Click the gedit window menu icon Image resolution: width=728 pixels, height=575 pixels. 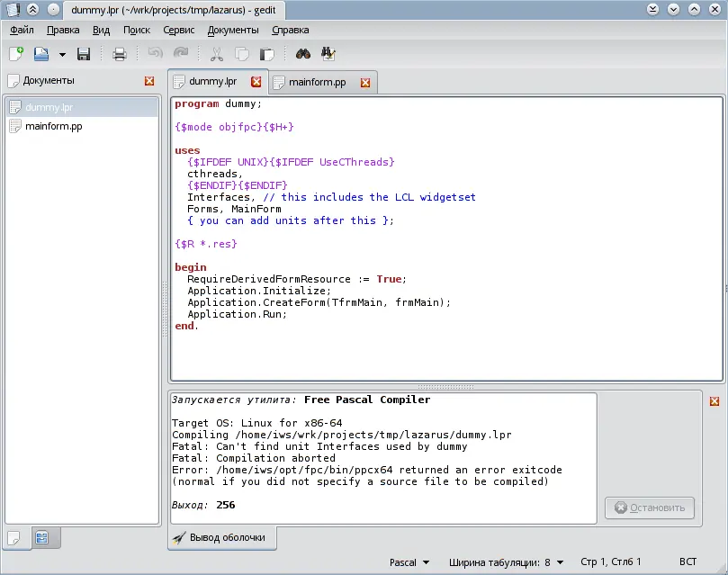(x=13, y=9)
